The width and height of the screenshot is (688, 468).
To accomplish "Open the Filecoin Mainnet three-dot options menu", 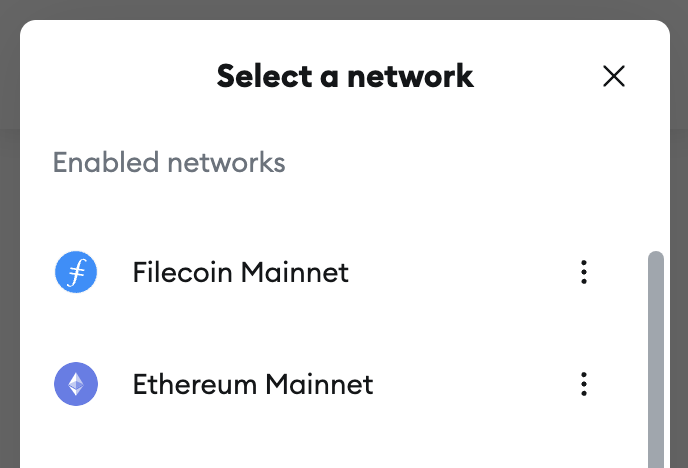I will [x=584, y=272].
